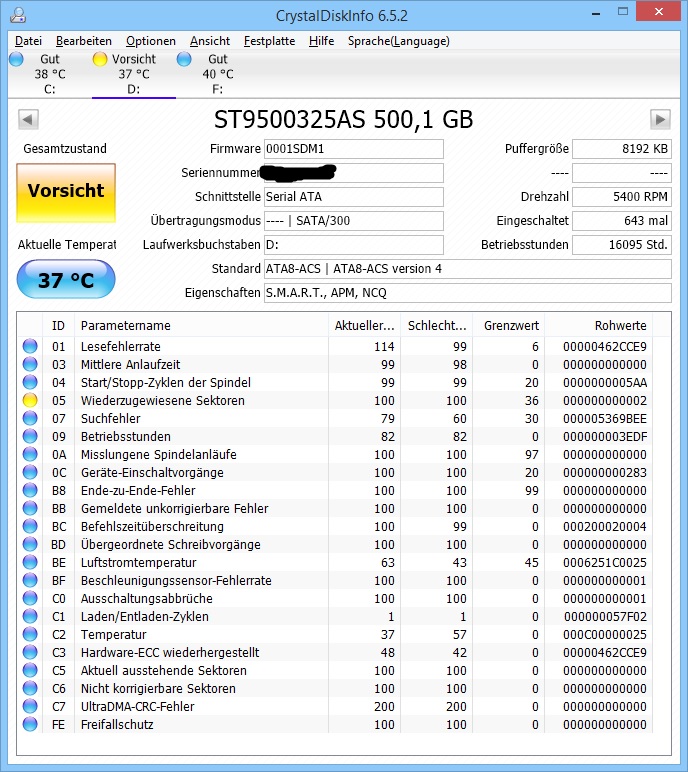This screenshot has width=688, height=772.
Task: Click the Grenzwert column header
Action: [x=509, y=325]
